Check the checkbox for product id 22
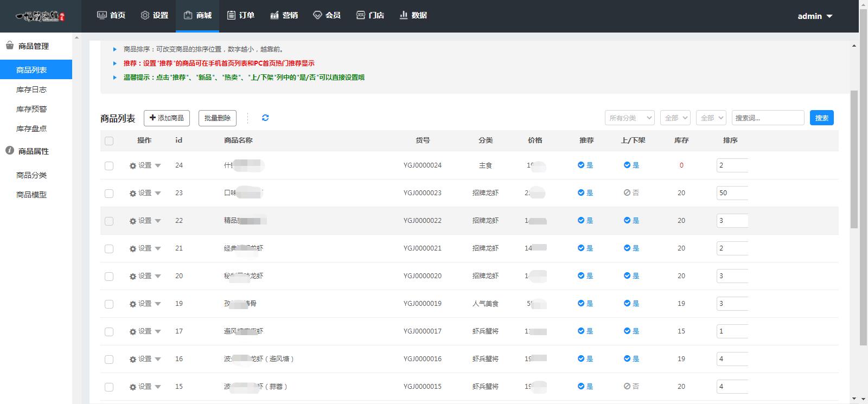The image size is (868, 404). click(x=109, y=221)
